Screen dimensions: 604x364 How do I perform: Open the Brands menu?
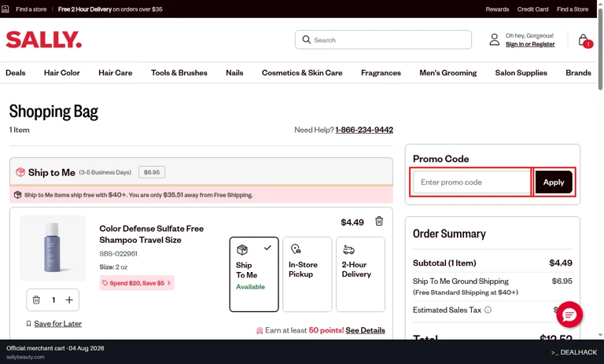point(578,73)
